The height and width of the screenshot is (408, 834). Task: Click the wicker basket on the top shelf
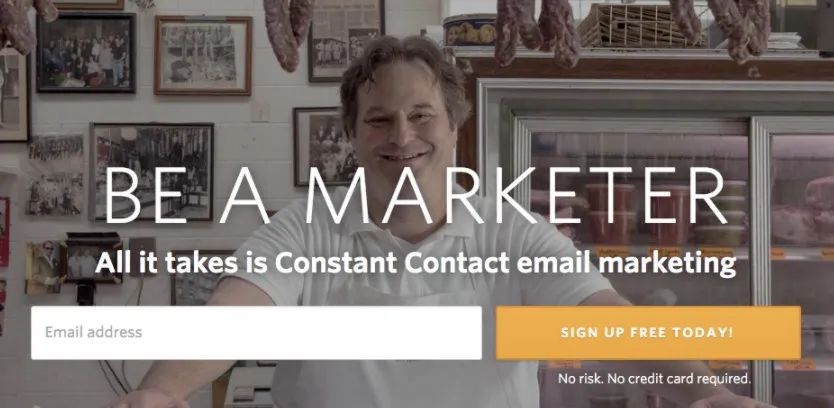(x=630, y=26)
